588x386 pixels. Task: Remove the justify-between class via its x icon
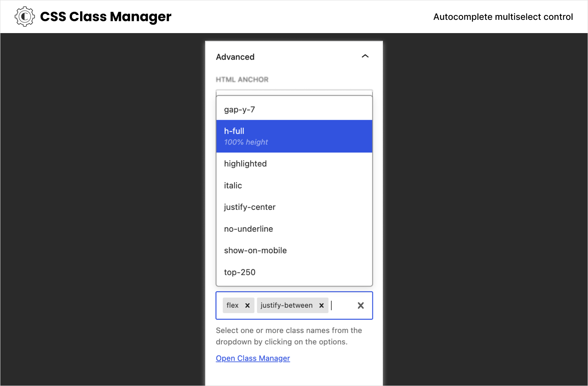321,305
